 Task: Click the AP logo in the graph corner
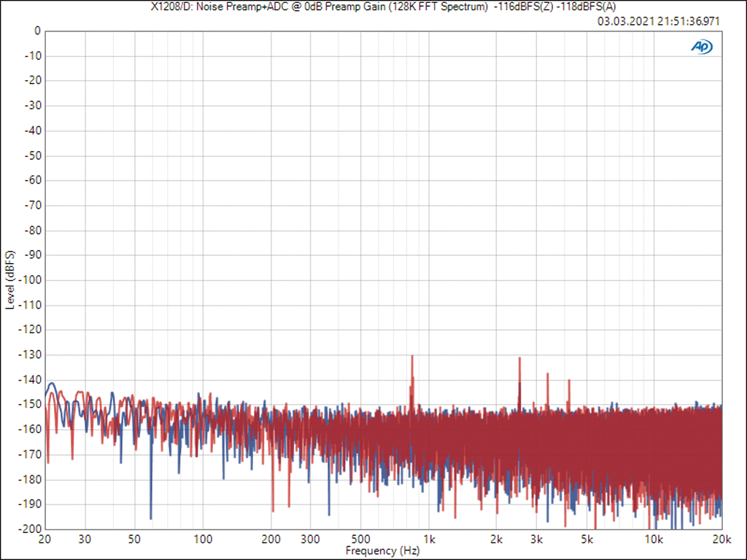coord(702,47)
